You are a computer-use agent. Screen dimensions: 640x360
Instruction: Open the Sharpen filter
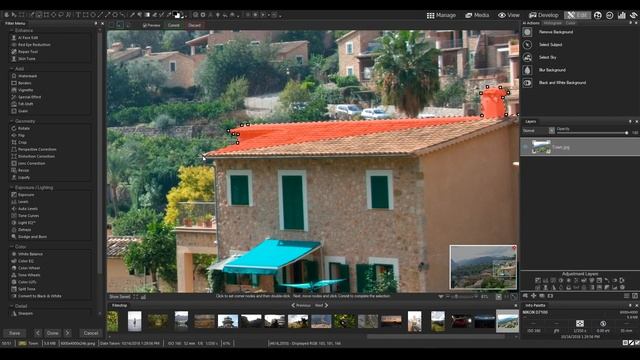22,313
